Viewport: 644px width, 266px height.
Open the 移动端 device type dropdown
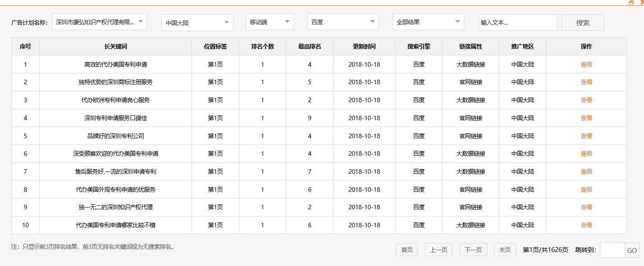pos(269,22)
